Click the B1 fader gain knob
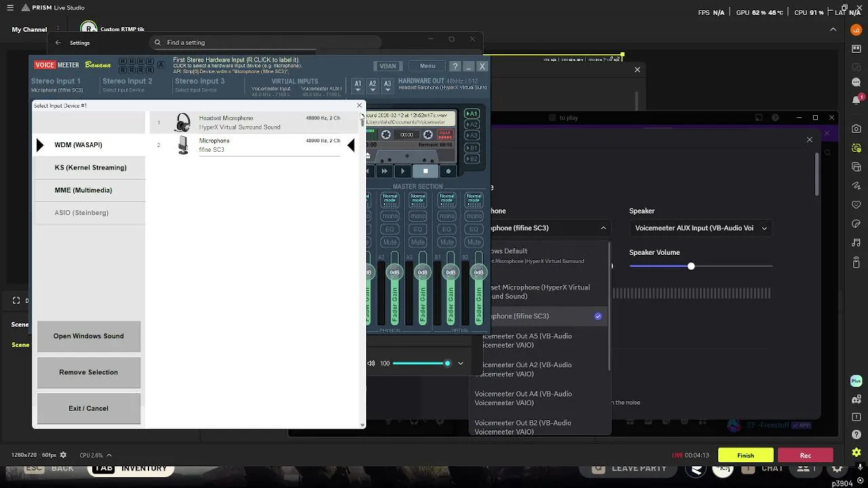This screenshot has height=488, width=868. [x=450, y=272]
